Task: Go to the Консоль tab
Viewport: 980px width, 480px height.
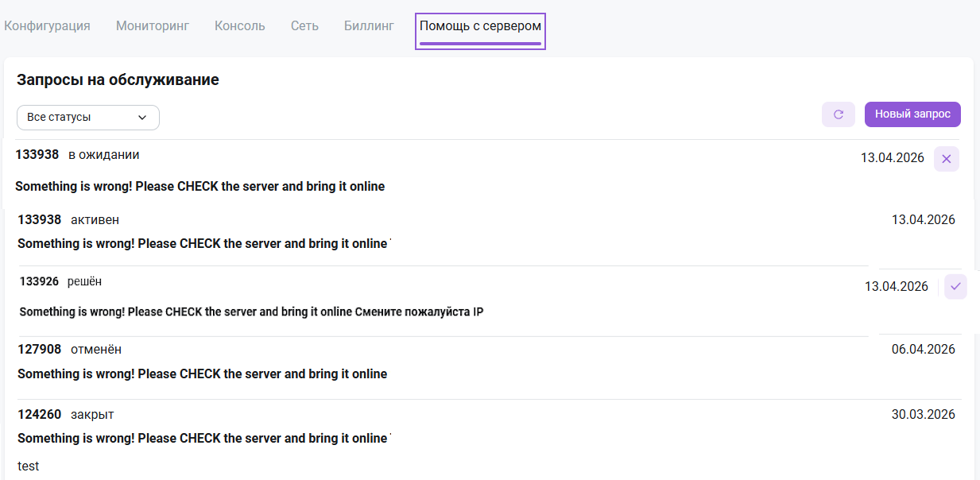Action: coord(239,25)
